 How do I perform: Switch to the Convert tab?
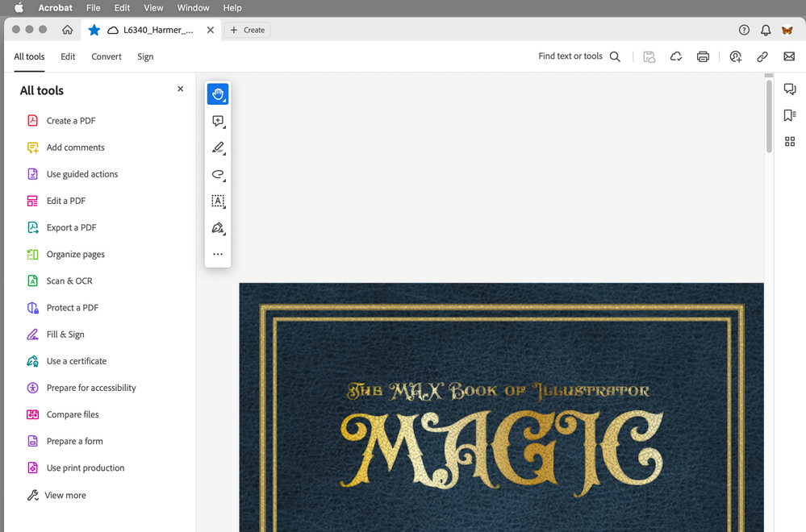tap(106, 56)
